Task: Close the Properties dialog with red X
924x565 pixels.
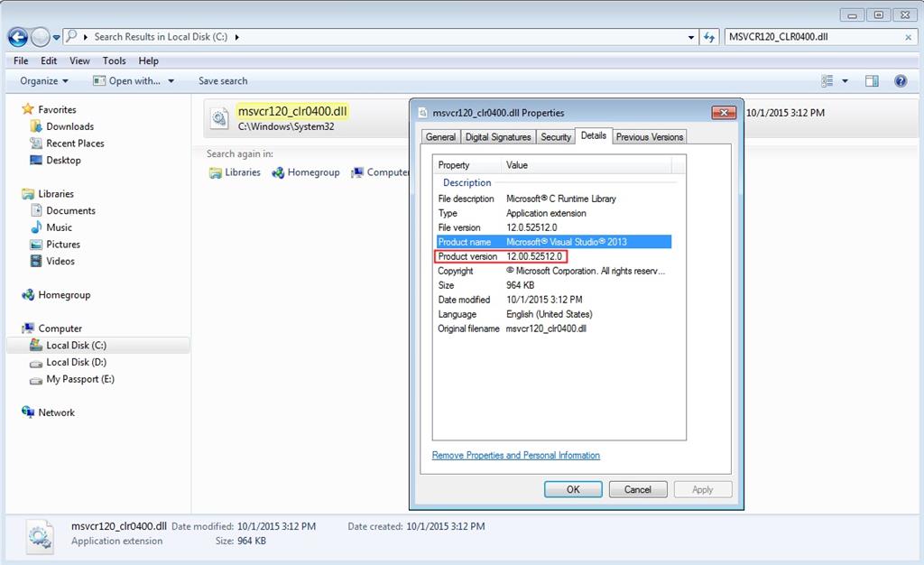Action: point(724,113)
